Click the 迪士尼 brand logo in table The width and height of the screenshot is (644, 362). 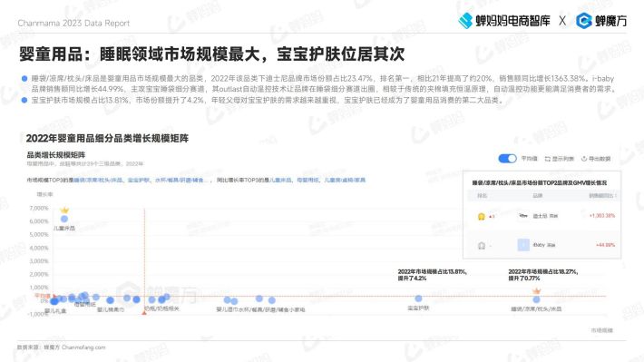tap(523, 216)
